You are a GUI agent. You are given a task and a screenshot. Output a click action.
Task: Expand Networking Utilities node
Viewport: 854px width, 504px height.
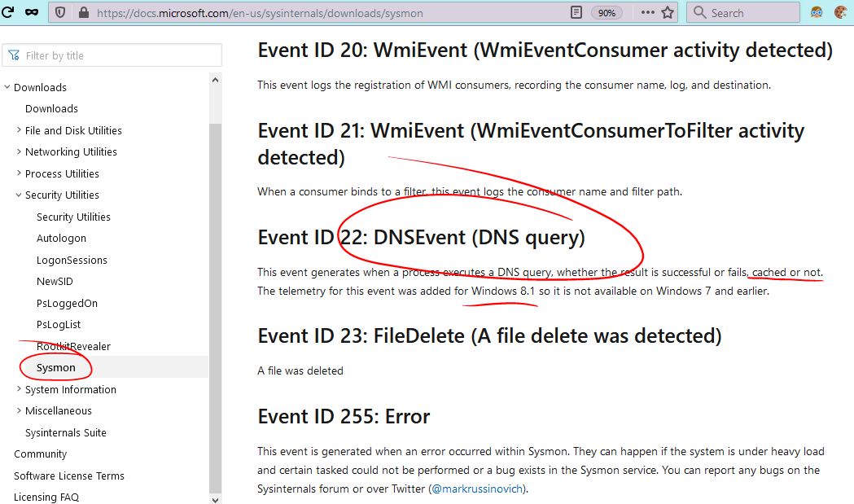[19, 151]
